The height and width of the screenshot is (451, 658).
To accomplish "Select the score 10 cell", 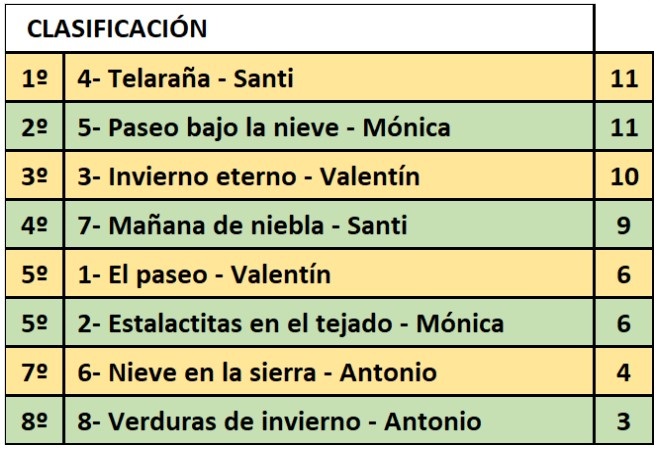I will 624,177.
